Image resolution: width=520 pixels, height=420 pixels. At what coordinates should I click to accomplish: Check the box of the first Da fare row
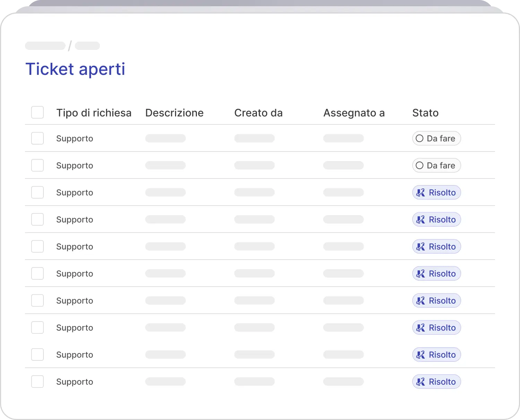point(37,138)
